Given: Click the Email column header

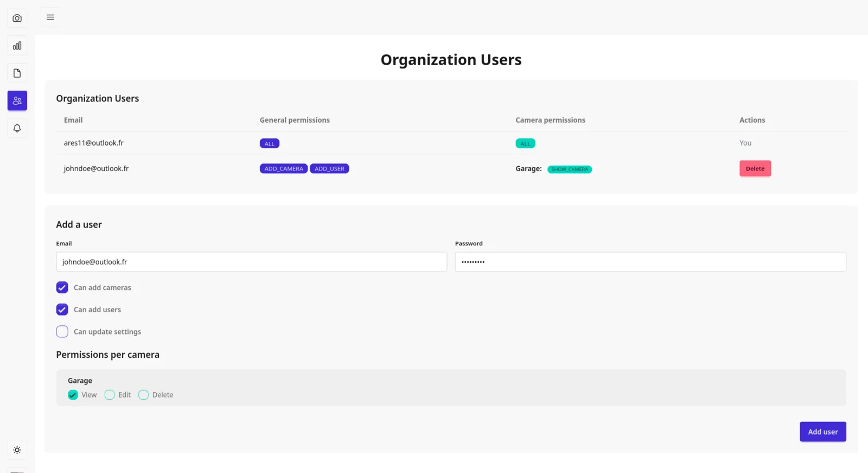Looking at the screenshot, I should pos(73,120).
